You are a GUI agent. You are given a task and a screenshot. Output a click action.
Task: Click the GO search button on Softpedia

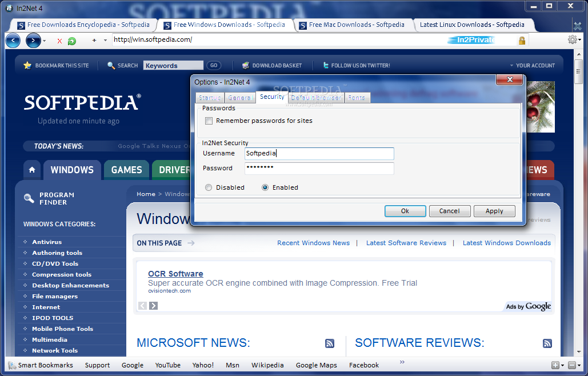pyautogui.click(x=214, y=65)
